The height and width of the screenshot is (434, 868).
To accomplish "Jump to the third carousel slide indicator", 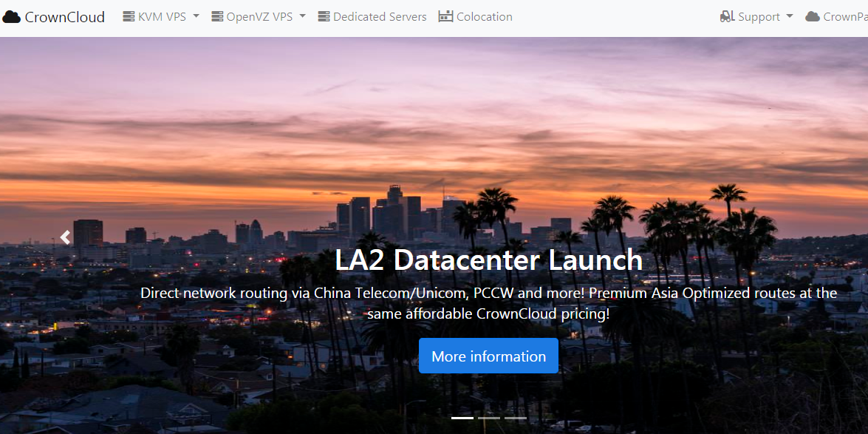I will tap(516, 418).
